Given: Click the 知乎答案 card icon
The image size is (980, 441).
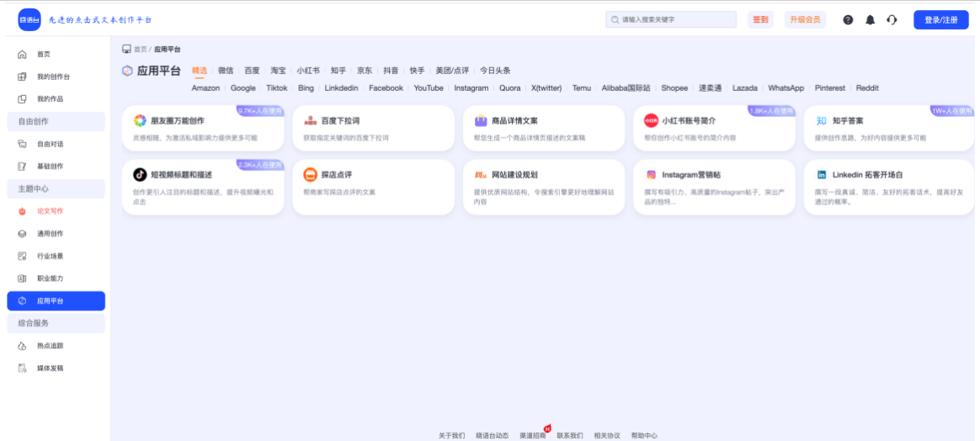Looking at the screenshot, I should pos(821,120).
